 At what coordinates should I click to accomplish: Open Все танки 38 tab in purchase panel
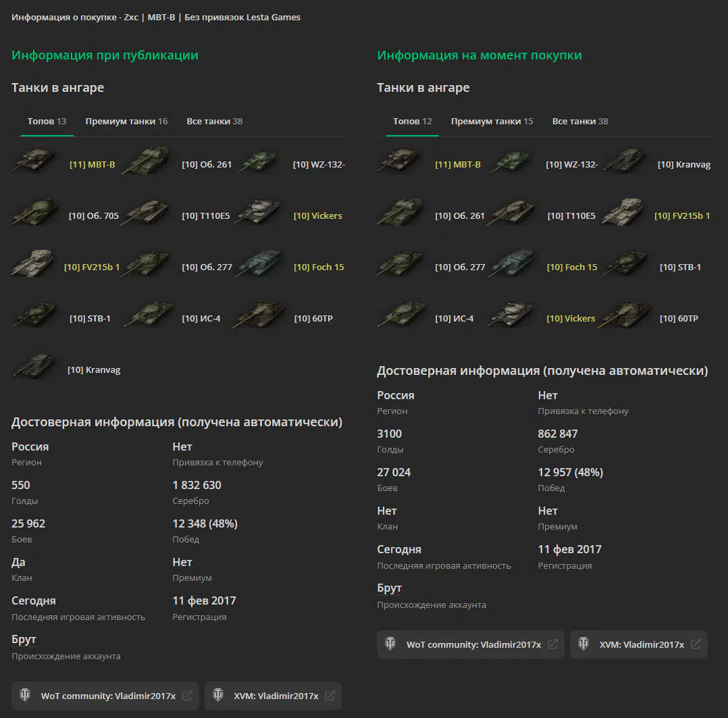(x=580, y=121)
